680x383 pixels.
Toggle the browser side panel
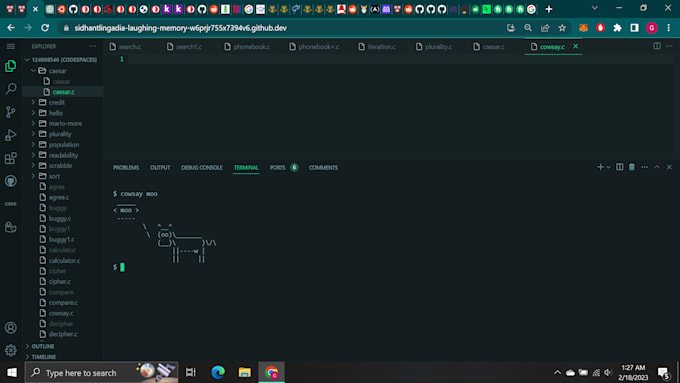(634, 28)
